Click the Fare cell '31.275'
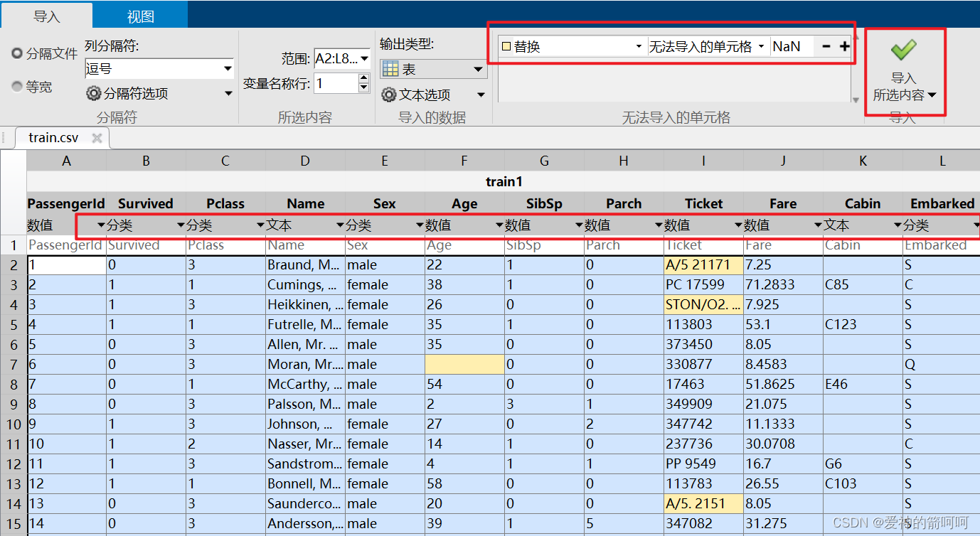980x536 pixels. (784, 524)
